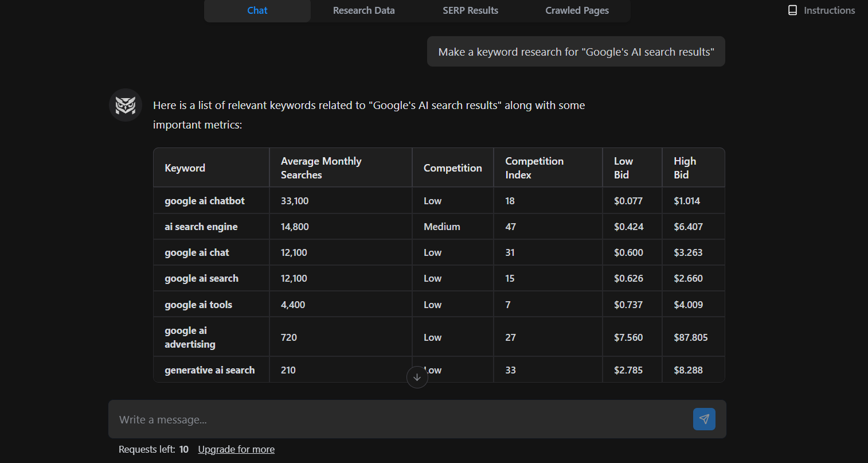Select the Chat tab
The width and height of the screenshot is (868, 463).
click(x=257, y=10)
